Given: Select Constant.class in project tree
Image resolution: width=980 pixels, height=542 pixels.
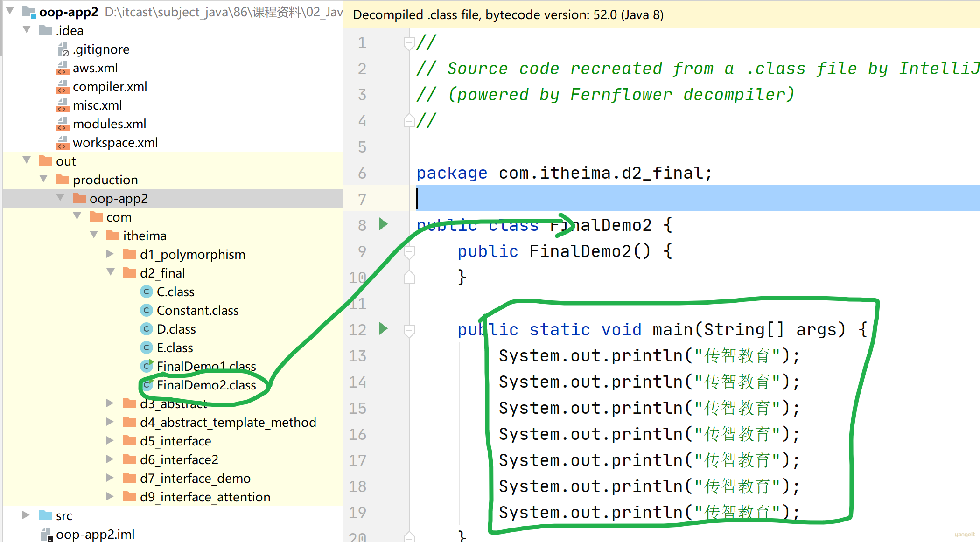Looking at the screenshot, I should click(x=198, y=310).
